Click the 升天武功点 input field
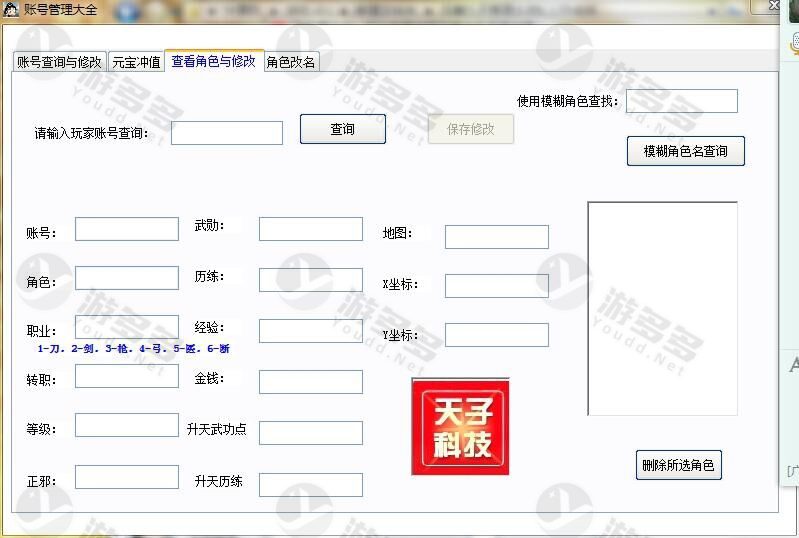 coord(310,433)
